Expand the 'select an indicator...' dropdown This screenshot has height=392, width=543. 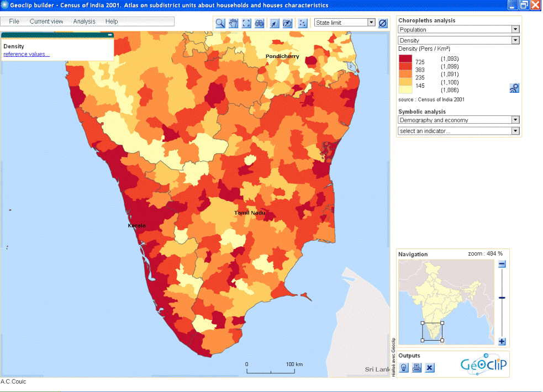point(515,131)
